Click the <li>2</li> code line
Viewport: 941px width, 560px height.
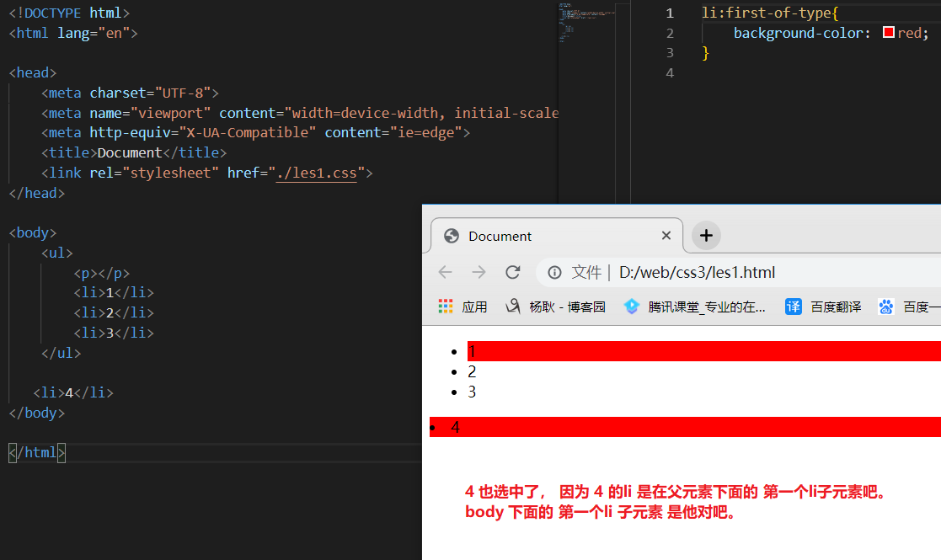pyautogui.click(x=114, y=312)
